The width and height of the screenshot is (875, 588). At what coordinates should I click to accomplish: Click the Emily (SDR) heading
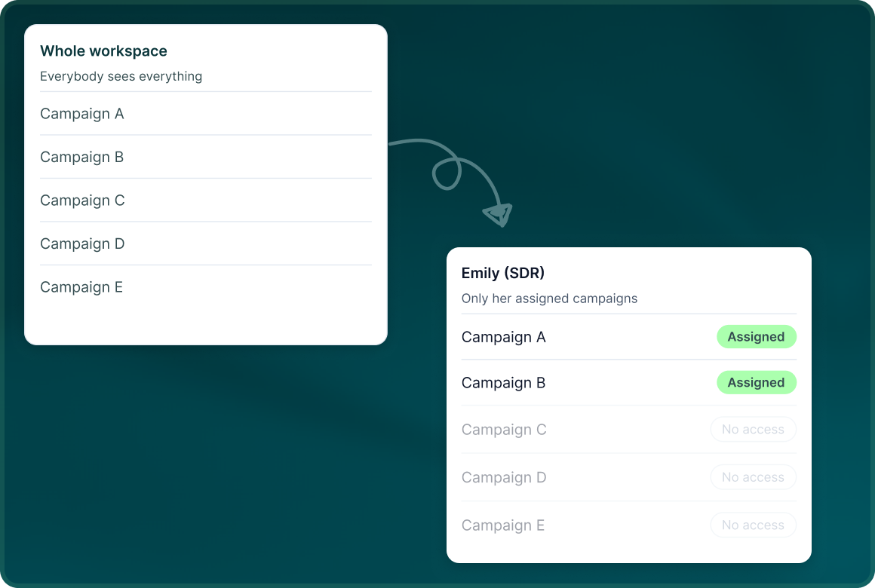[503, 273]
